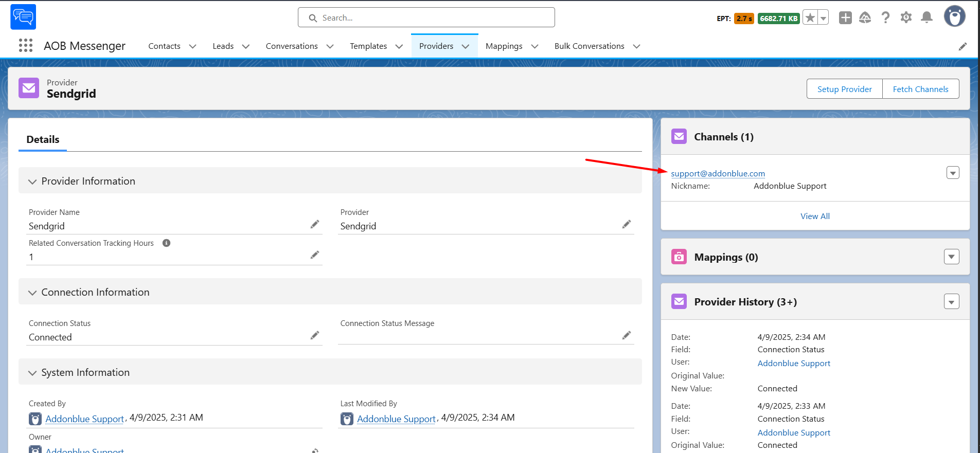The height and width of the screenshot is (453, 980).
Task: Open the global actions plus icon
Action: pos(845,18)
